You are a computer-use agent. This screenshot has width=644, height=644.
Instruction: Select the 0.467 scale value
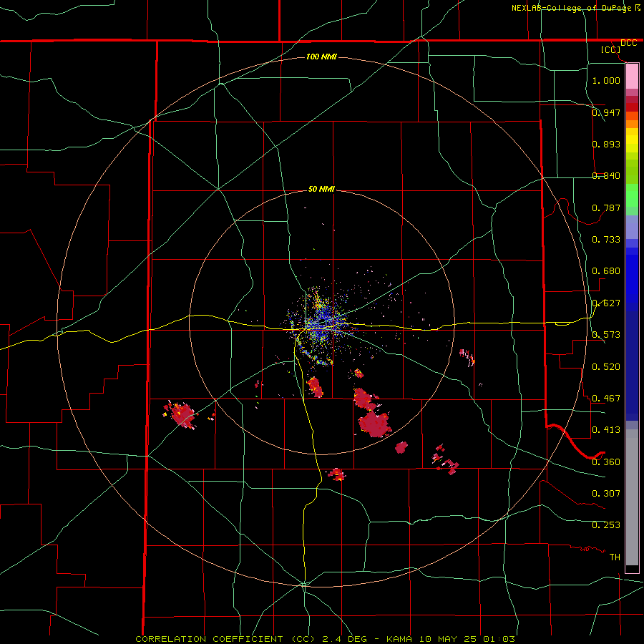606,399
